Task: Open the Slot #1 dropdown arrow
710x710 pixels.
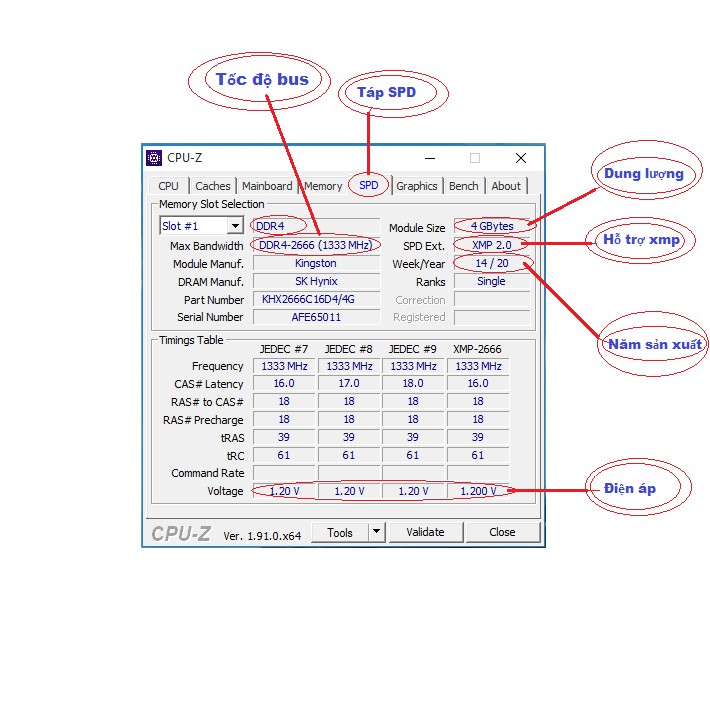Action: tap(235, 225)
